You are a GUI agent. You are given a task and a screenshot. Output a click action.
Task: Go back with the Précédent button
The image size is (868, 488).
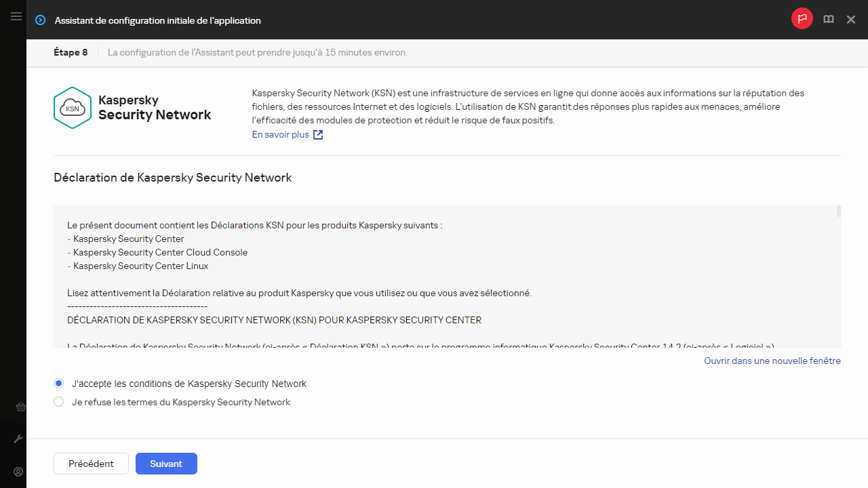pos(91,464)
